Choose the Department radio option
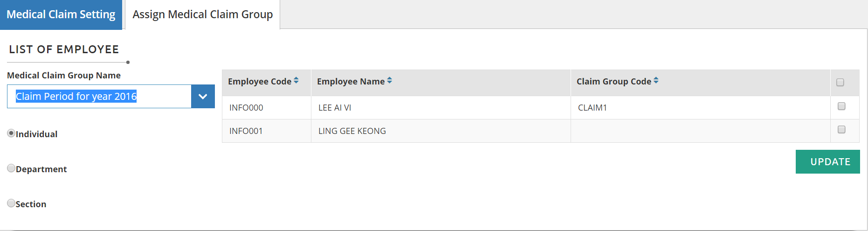Viewport: 868px width, 231px height. [11, 168]
